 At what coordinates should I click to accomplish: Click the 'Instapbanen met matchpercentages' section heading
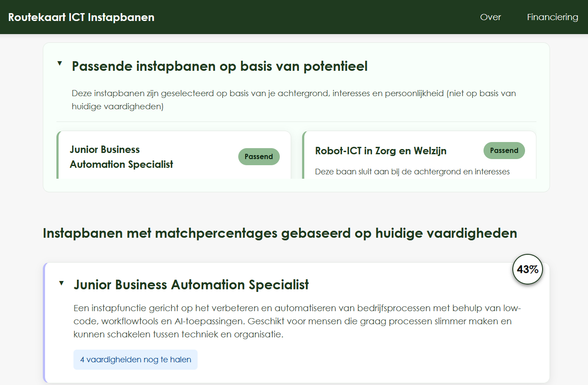[x=280, y=233]
